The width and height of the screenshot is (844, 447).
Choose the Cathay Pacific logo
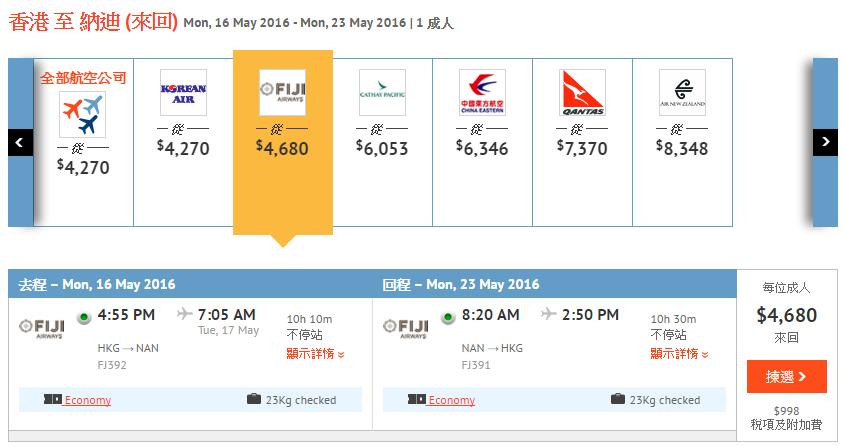[382, 92]
